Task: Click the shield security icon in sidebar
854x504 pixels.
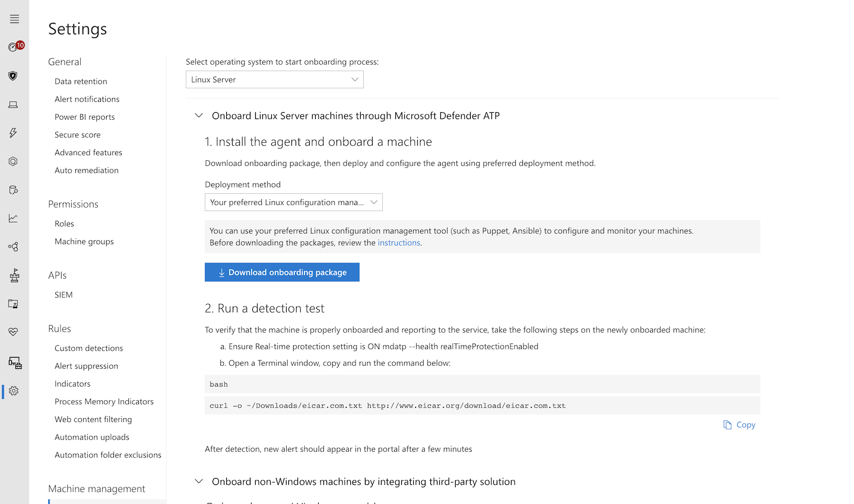Action: click(x=13, y=76)
